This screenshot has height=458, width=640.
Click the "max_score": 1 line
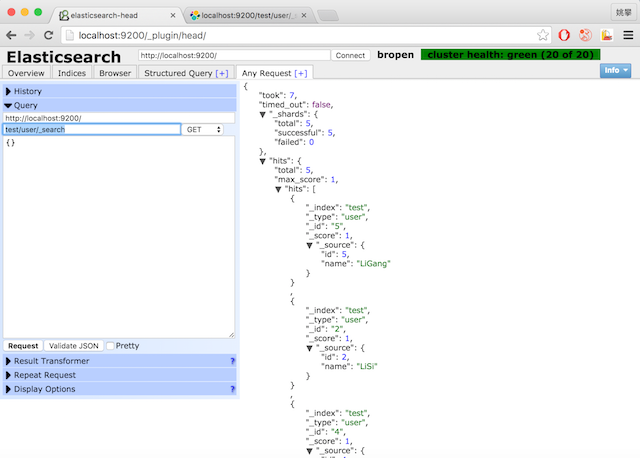(307, 180)
